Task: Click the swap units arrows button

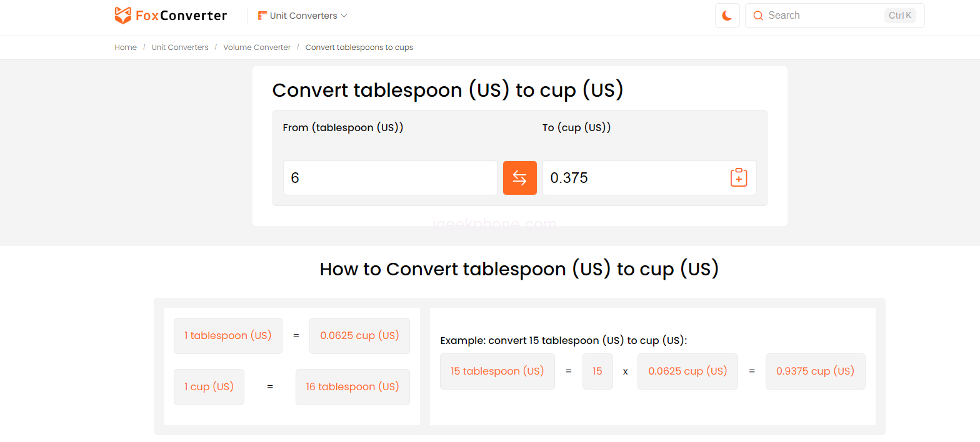Action: [x=519, y=178]
